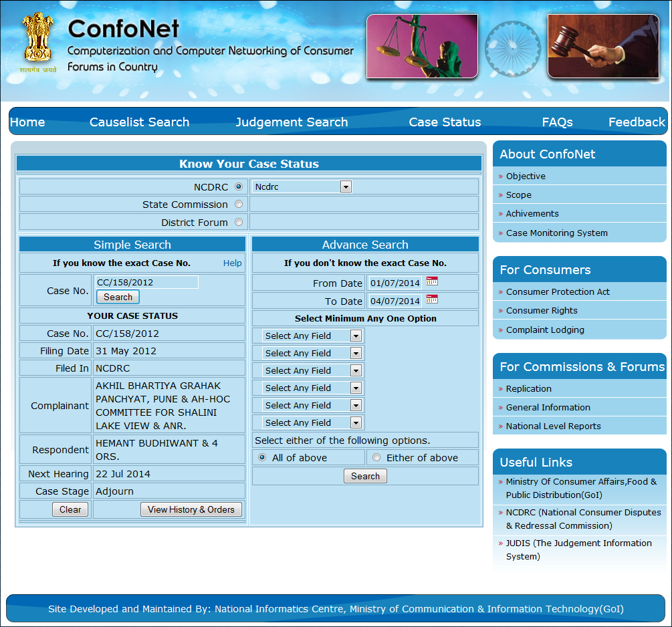Select the District Forum radio button
Screen dimensions: 672x627
tap(239, 222)
